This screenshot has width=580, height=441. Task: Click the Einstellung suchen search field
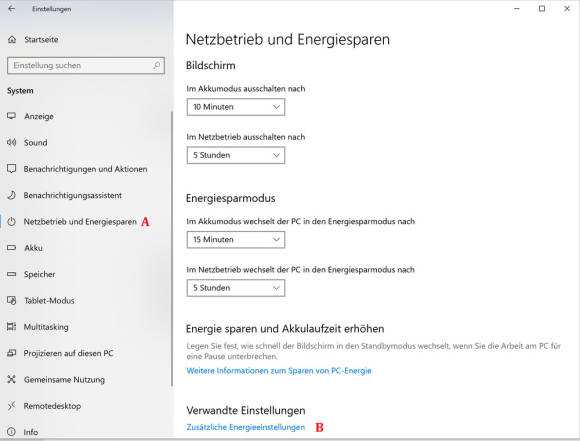click(86, 65)
